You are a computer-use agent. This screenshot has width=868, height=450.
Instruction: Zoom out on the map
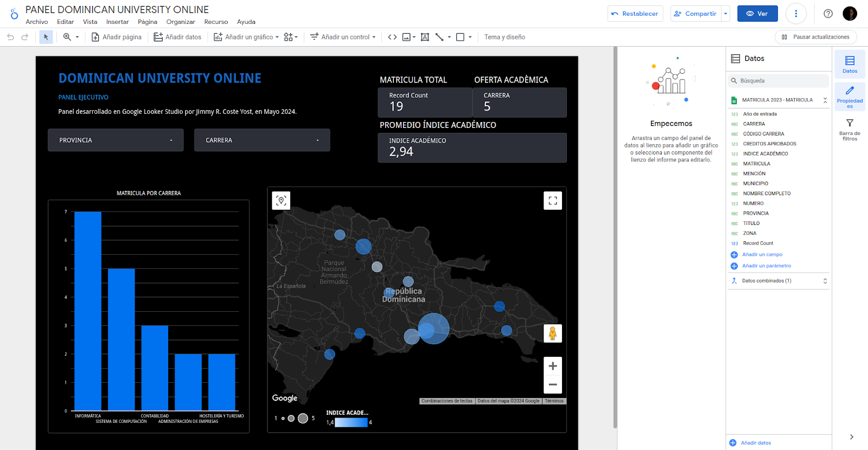[x=553, y=384]
